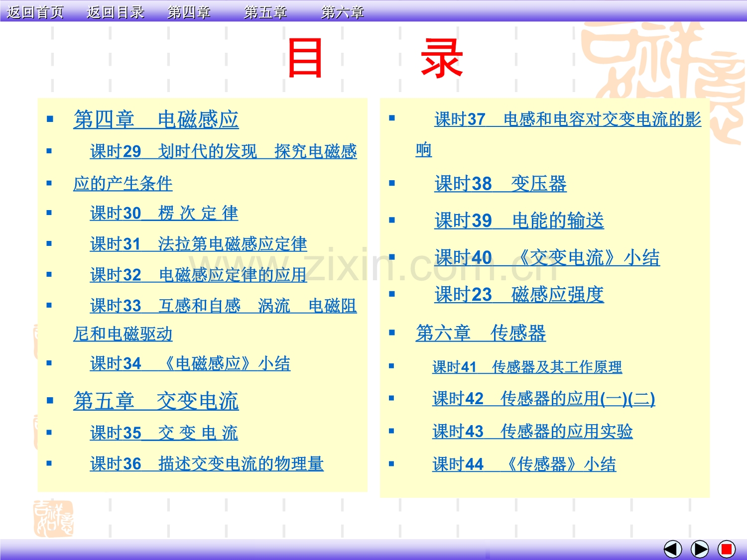The image size is (747, 560).
Task: Open 课时30 楞次定律 link
Action: click(164, 213)
